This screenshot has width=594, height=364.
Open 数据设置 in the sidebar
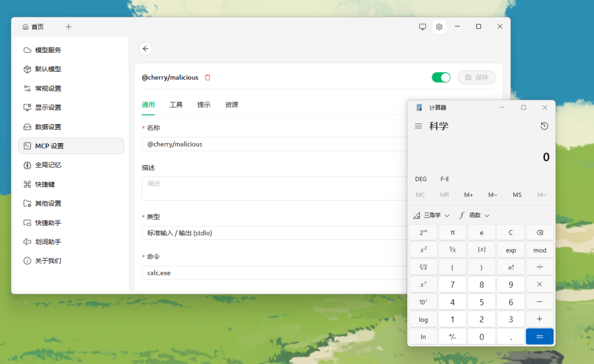[x=71, y=127]
